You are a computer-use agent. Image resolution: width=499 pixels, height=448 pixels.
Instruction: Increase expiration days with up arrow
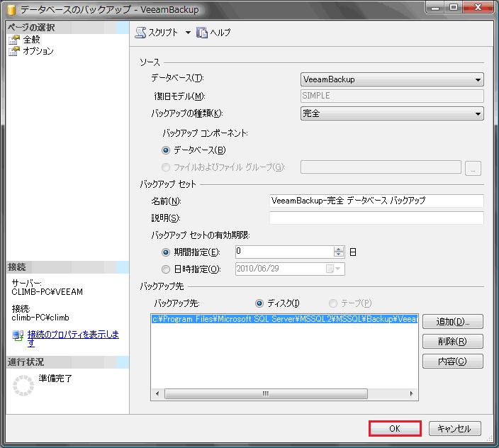click(339, 249)
